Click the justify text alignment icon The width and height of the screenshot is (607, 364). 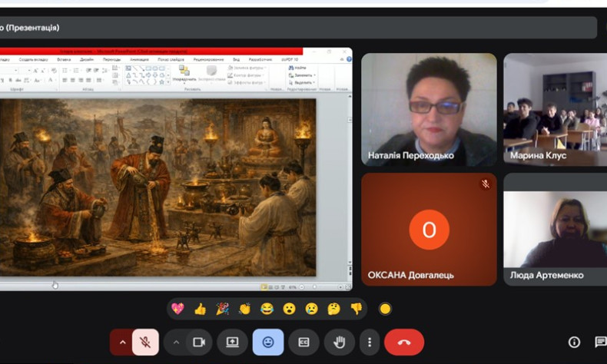[88, 80]
